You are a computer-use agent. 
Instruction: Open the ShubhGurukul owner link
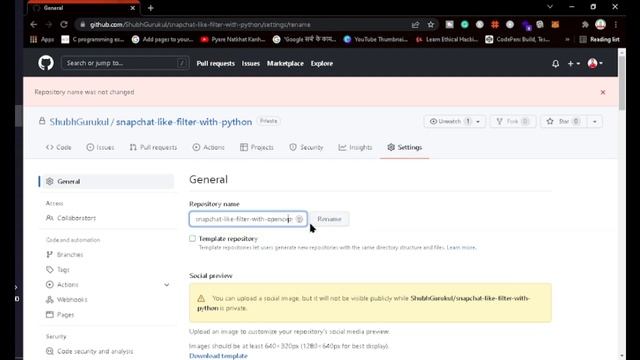(79, 122)
